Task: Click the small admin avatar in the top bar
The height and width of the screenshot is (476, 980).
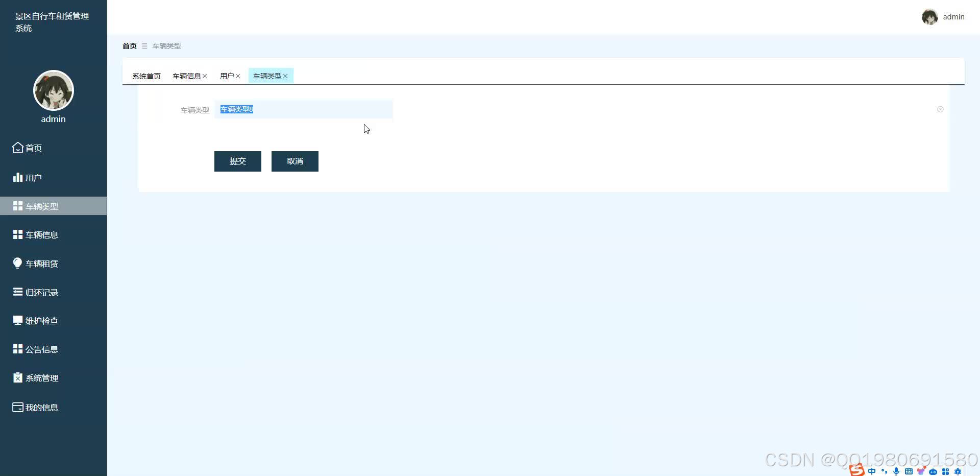Action: (x=929, y=17)
